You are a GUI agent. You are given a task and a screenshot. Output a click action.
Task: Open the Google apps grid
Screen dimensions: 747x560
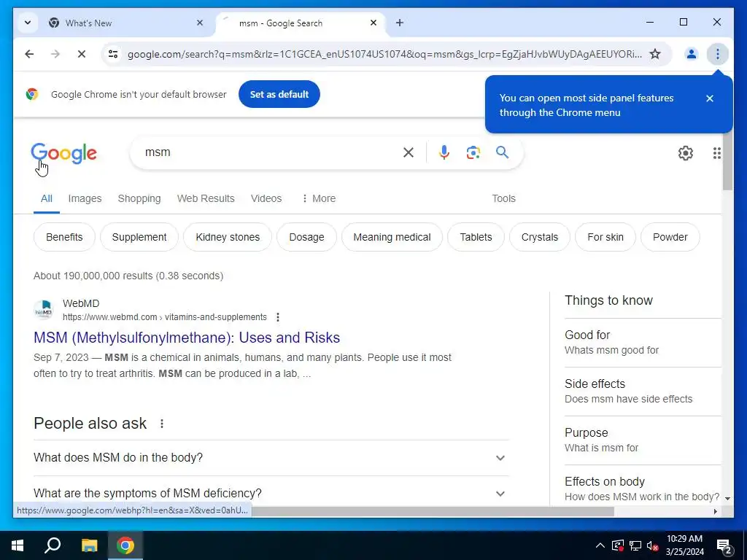pyautogui.click(x=716, y=153)
